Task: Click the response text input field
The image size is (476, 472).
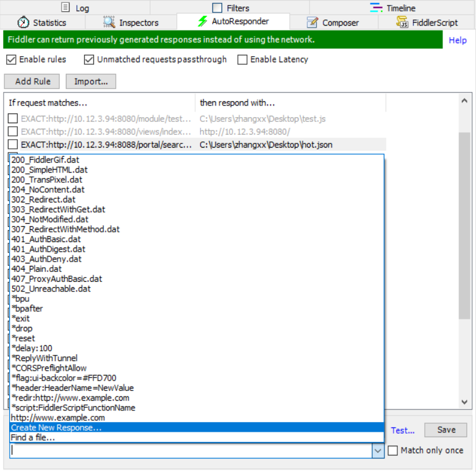Action: (x=191, y=451)
